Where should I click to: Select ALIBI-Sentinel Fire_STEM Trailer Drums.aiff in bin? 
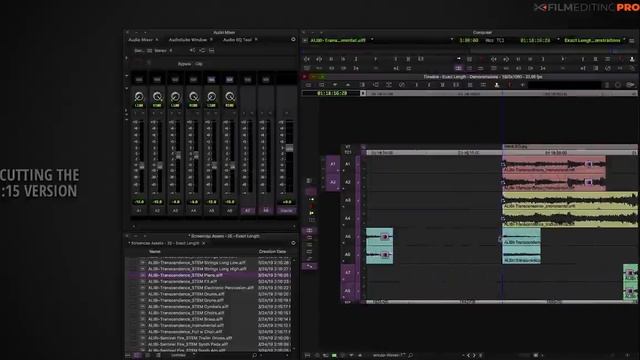pyautogui.click(x=190, y=338)
